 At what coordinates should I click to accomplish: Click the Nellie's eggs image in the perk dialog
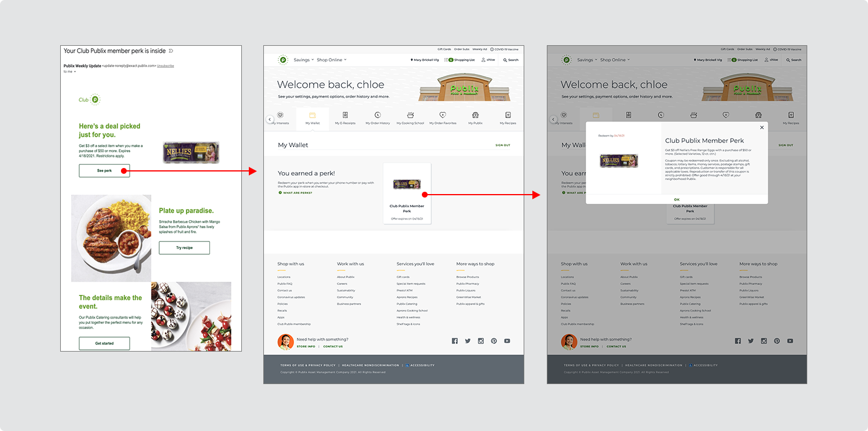(x=619, y=161)
